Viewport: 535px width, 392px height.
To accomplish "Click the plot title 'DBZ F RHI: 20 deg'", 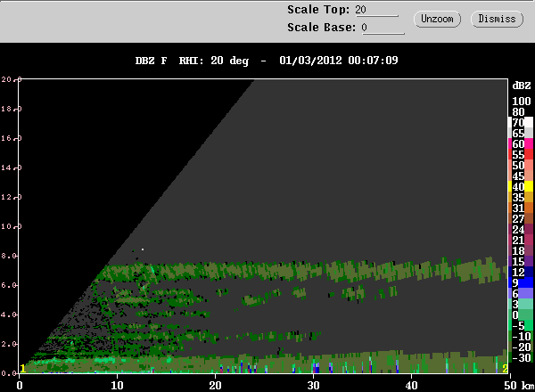I will (192, 61).
